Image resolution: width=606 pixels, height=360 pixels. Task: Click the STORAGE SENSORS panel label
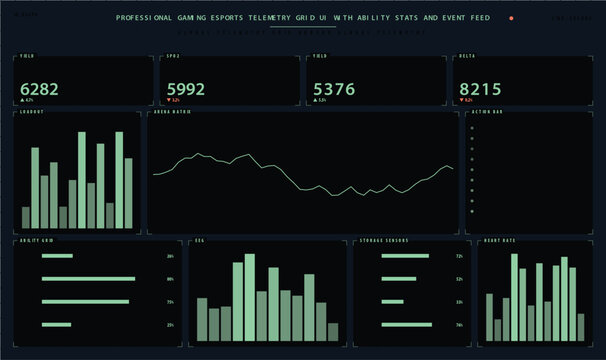[x=384, y=241]
